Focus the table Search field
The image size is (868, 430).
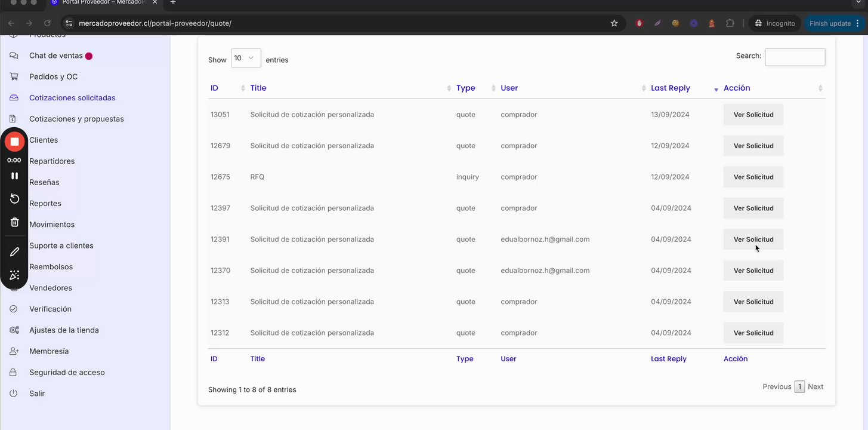[x=795, y=57]
